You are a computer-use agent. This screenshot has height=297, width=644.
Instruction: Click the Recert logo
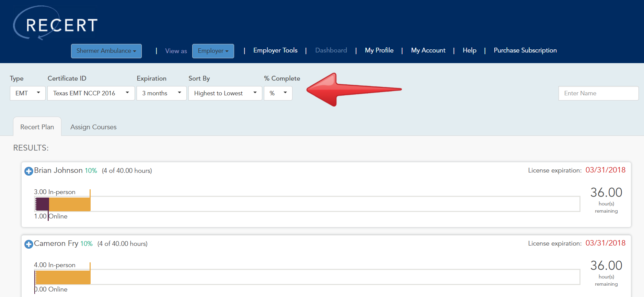(56, 23)
